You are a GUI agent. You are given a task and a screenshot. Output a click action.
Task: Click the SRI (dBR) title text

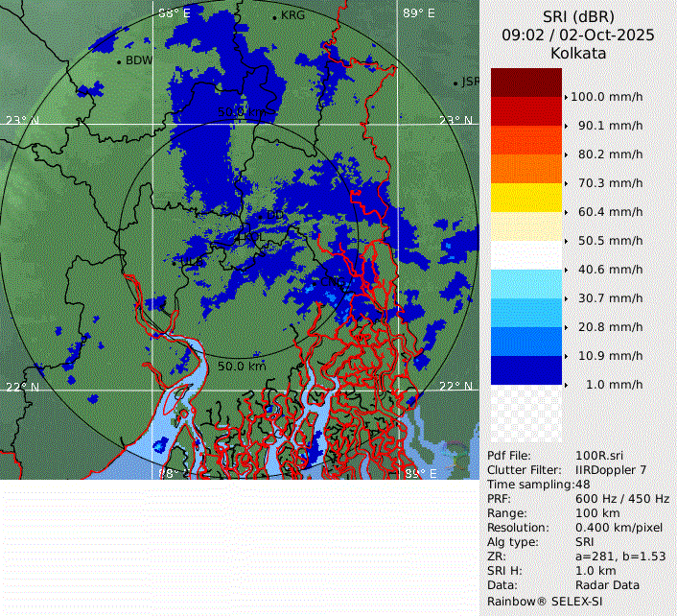tap(578, 16)
